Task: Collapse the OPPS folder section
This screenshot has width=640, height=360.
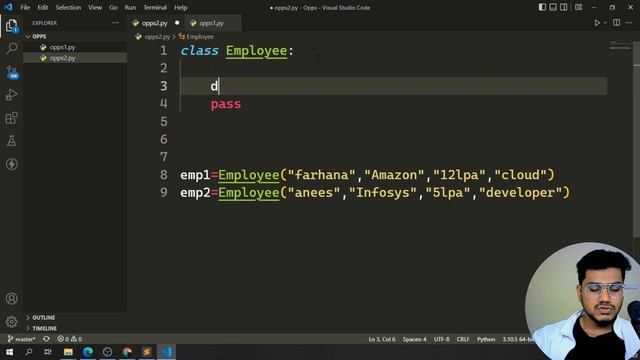Action: click(75, 36)
